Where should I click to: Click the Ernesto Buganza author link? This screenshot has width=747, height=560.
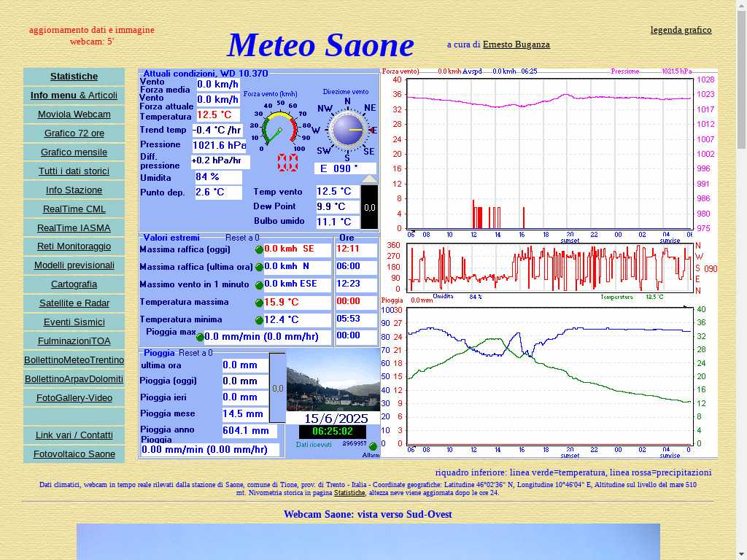tap(516, 44)
